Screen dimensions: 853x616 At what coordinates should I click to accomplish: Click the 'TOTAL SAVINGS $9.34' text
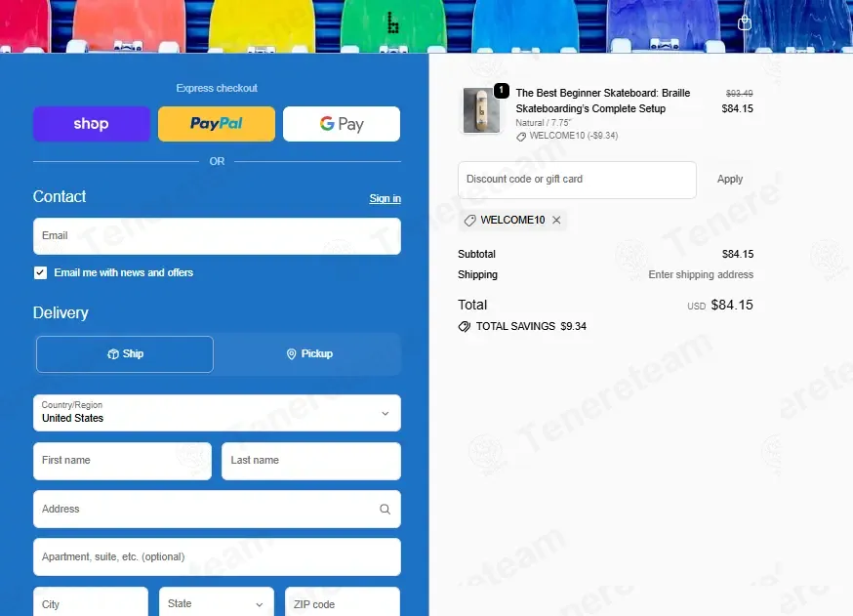click(x=531, y=326)
